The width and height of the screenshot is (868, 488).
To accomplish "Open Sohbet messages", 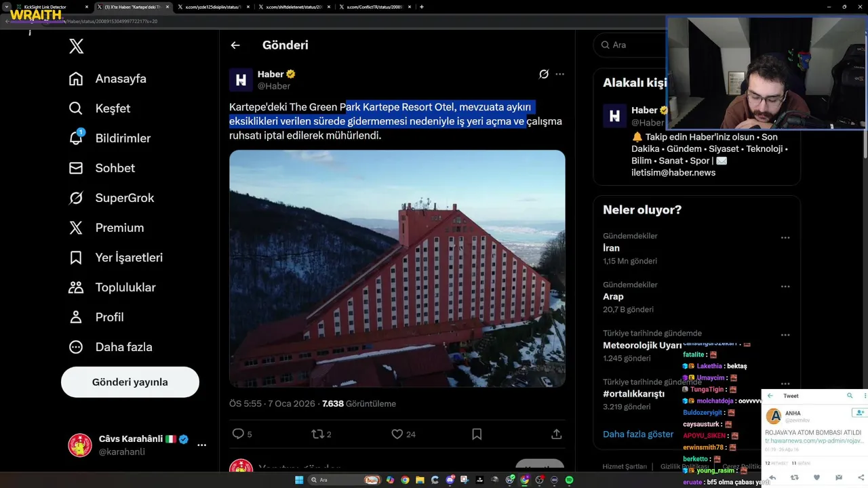I will [102, 168].
